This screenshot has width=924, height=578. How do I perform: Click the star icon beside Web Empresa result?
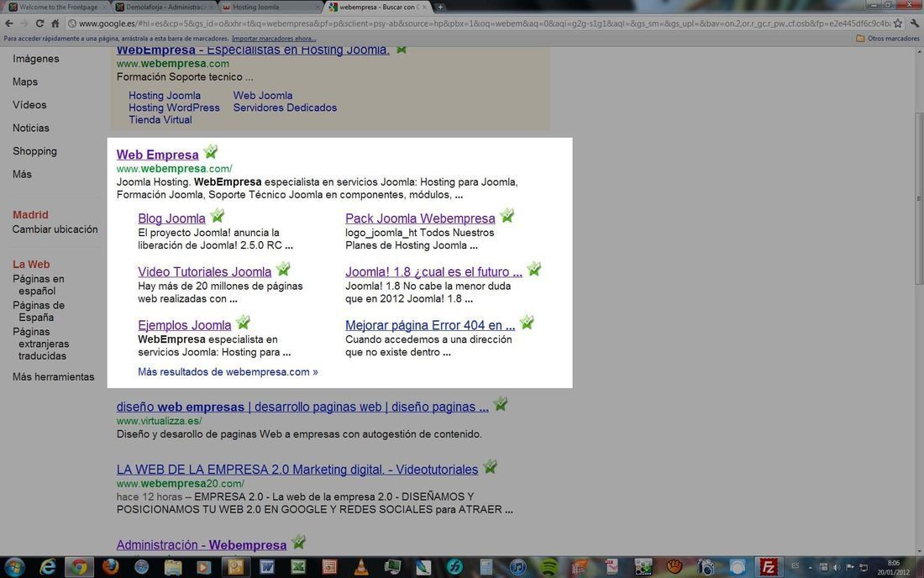(210, 152)
